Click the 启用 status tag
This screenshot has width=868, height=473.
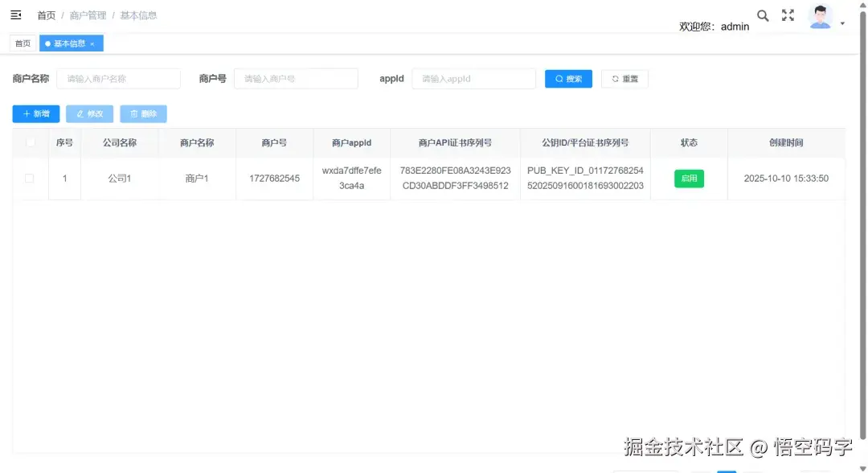[689, 179]
